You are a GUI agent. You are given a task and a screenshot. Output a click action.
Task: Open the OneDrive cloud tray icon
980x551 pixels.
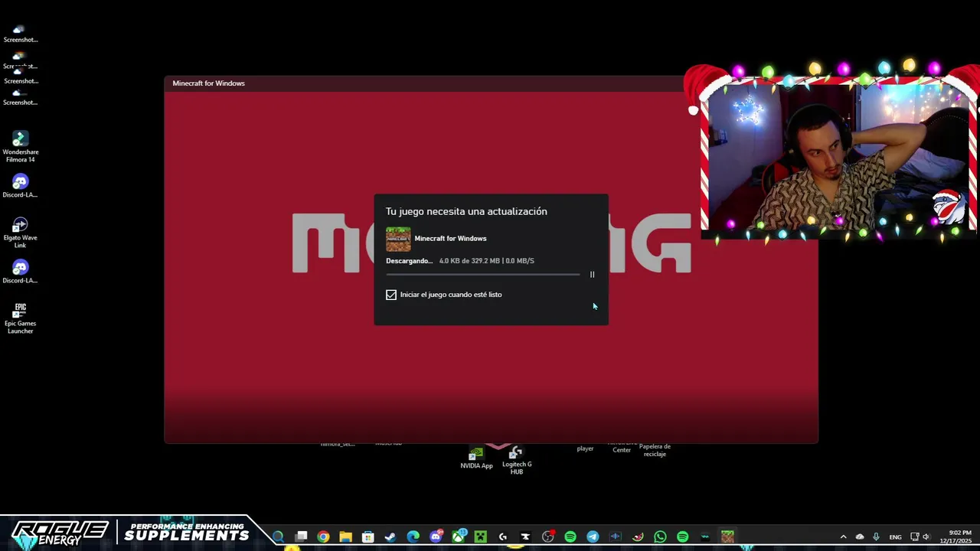click(860, 537)
